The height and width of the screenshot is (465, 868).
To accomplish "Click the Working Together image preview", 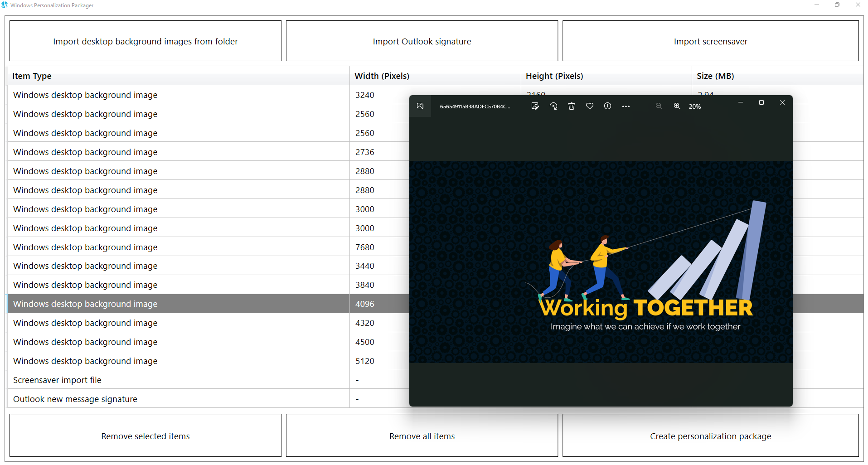I will click(601, 262).
